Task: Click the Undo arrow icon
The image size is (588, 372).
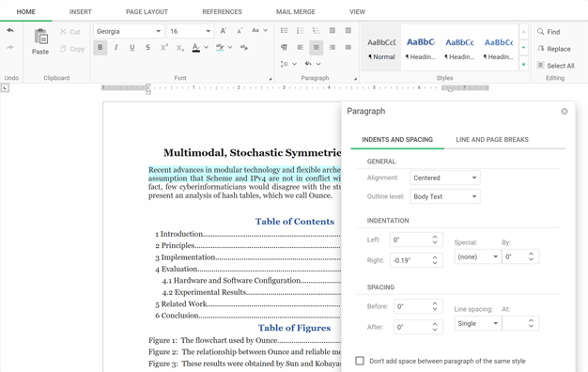Action: click(x=10, y=30)
